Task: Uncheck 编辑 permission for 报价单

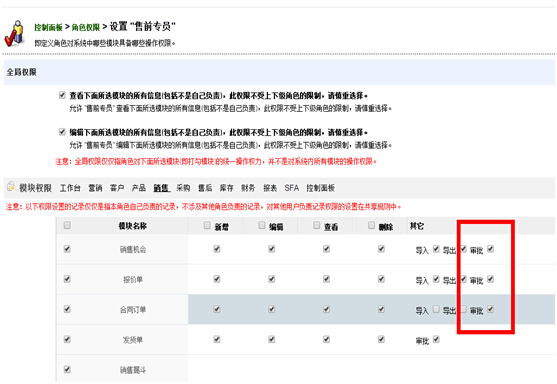Action: [x=272, y=279]
